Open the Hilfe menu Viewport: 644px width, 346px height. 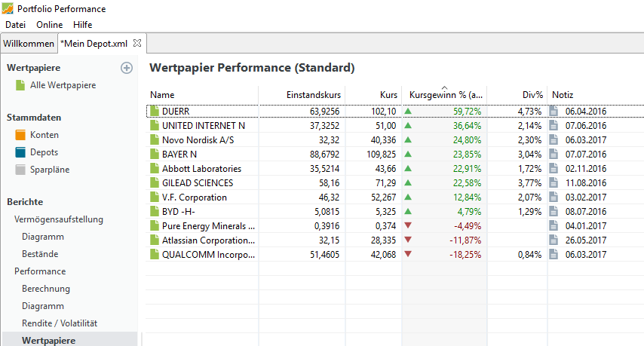[82, 25]
